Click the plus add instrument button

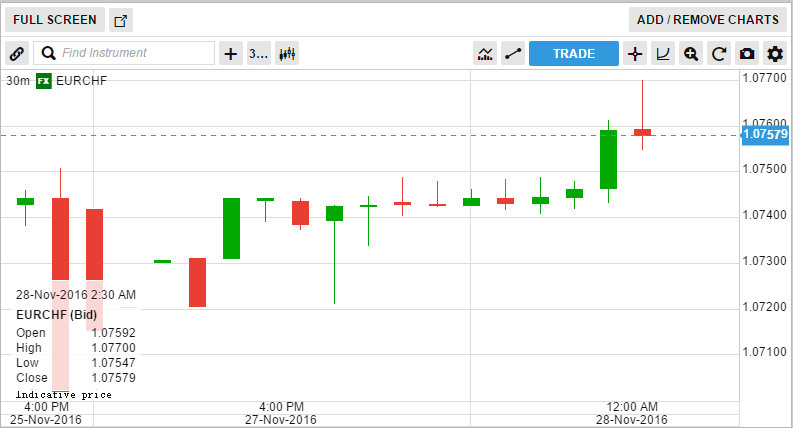point(231,54)
